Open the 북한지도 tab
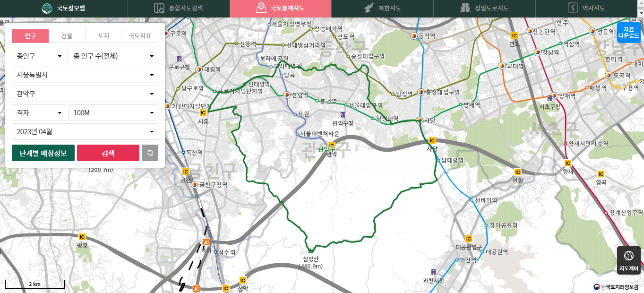 pyautogui.click(x=382, y=8)
